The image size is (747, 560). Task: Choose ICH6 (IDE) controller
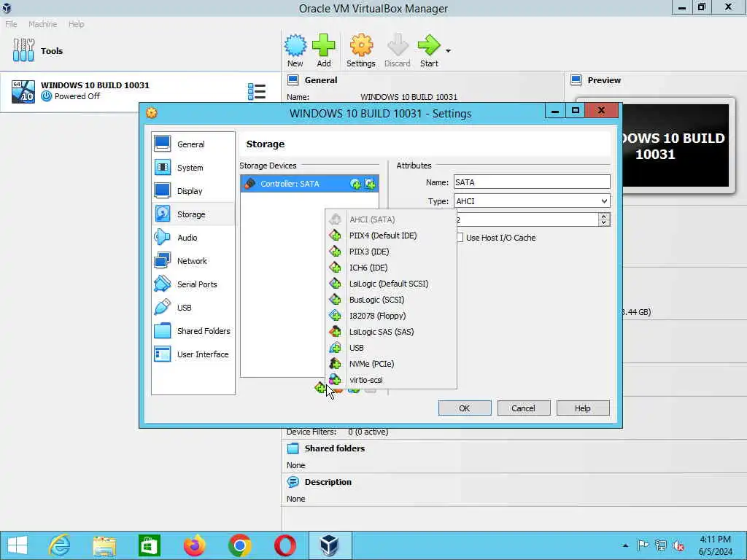pos(391,268)
